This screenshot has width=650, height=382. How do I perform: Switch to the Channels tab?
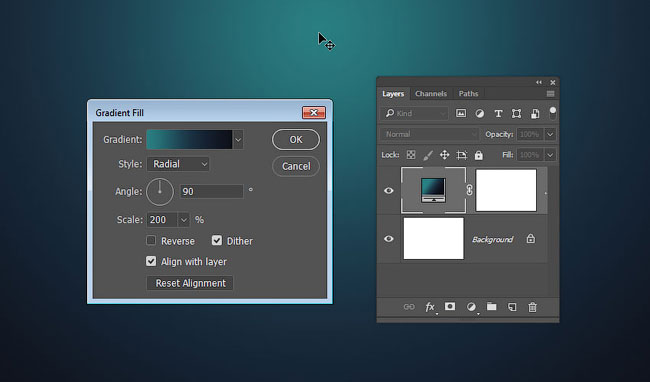(x=431, y=94)
